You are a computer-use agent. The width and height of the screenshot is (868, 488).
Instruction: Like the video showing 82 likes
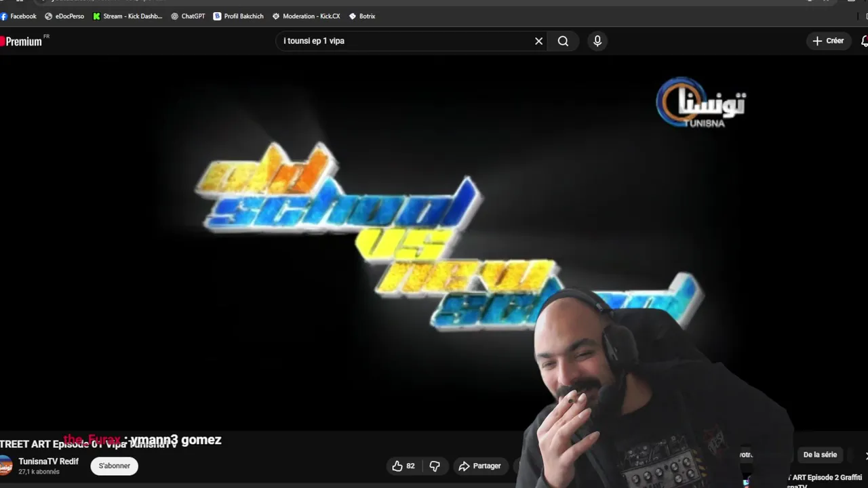pyautogui.click(x=403, y=466)
